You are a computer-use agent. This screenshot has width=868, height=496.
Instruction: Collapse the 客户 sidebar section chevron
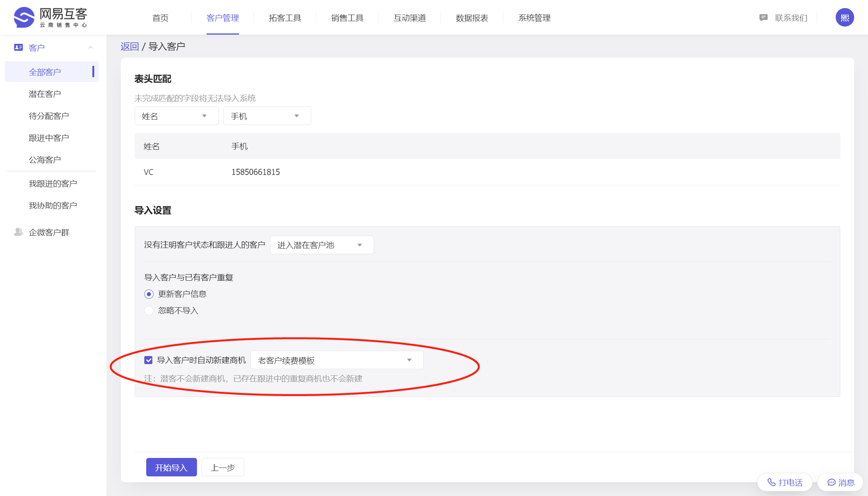[91, 47]
